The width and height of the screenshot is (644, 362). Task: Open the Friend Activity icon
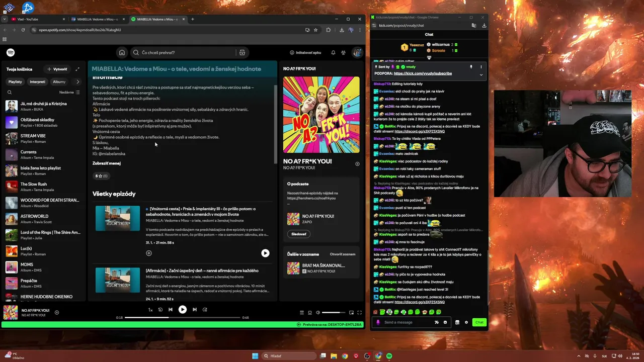coord(343,52)
